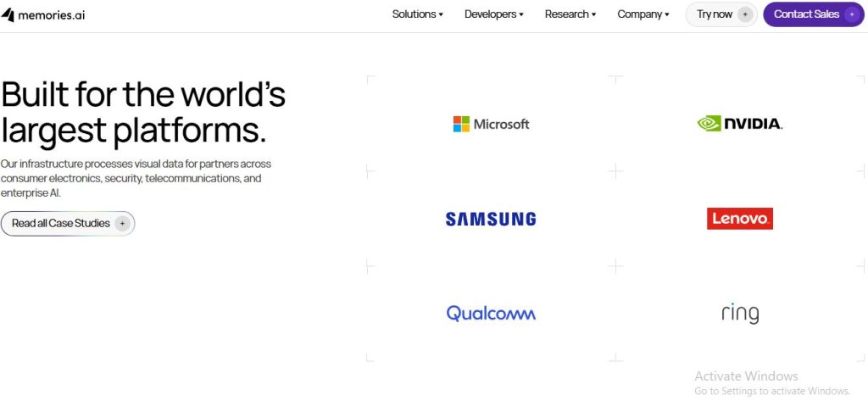Click the plus icon in Contact Sales
The height and width of the screenshot is (401, 868).
[x=851, y=15]
